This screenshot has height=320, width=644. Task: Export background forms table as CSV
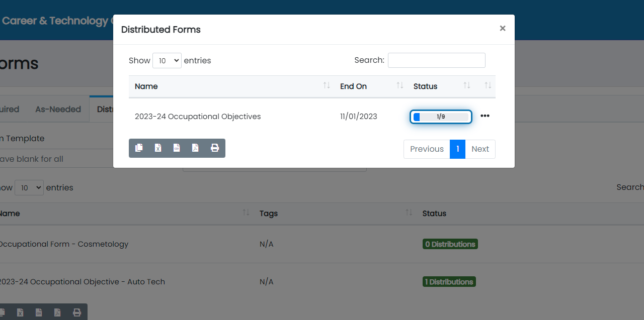click(39, 312)
